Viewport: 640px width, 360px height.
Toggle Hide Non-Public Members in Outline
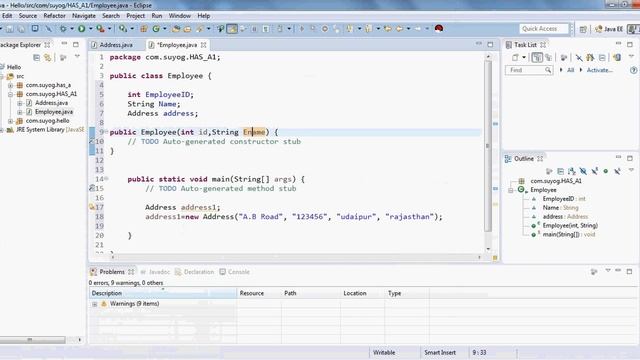(606, 171)
